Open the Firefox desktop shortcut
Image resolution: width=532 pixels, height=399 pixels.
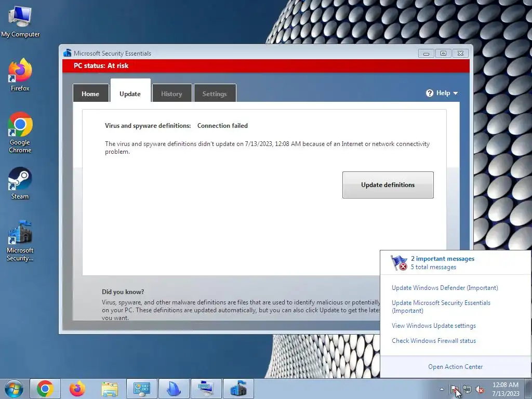[20, 75]
